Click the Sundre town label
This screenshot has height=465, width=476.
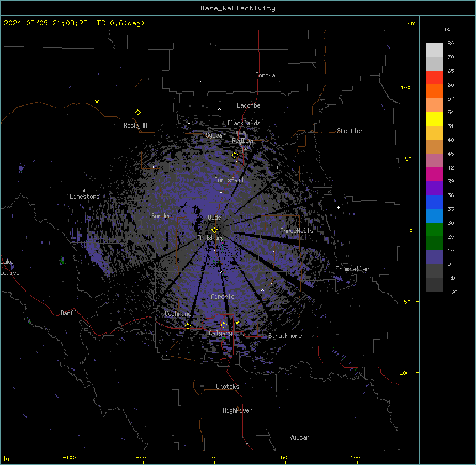tap(161, 216)
